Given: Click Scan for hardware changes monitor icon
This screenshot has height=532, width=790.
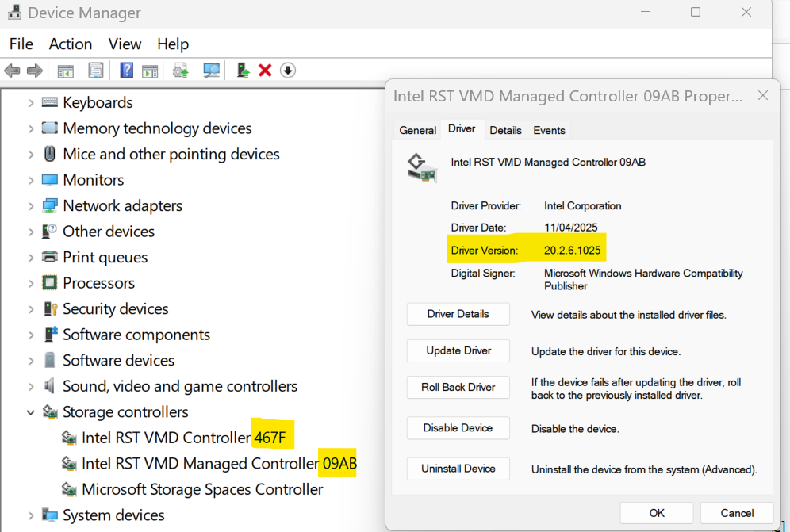Looking at the screenshot, I should 211,71.
